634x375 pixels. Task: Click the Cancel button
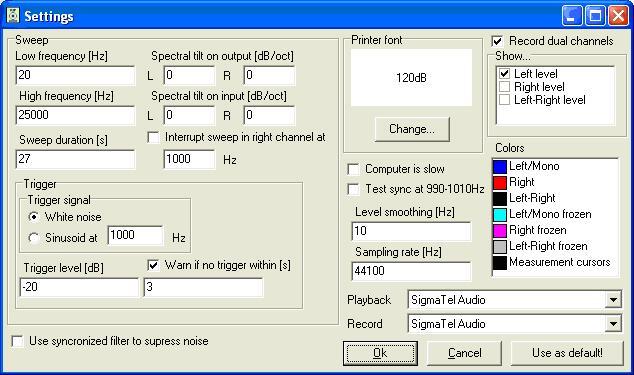pos(464,353)
